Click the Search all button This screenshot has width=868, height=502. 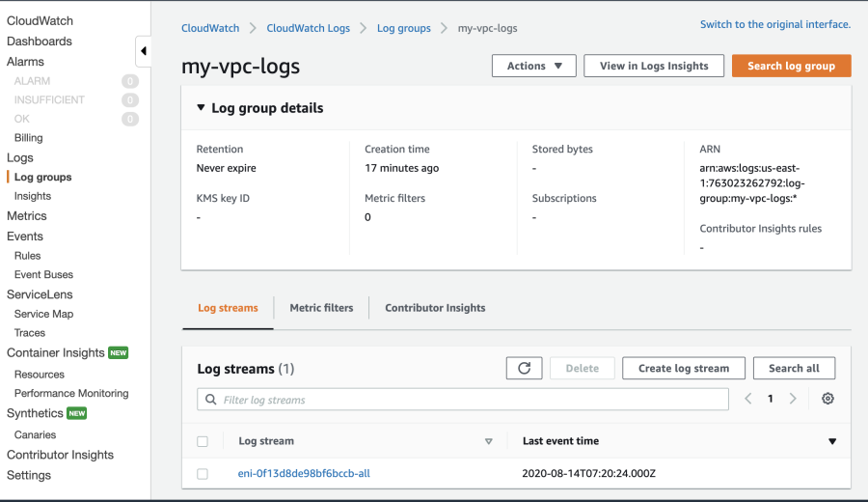pyautogui.click(x=794, y=369)
